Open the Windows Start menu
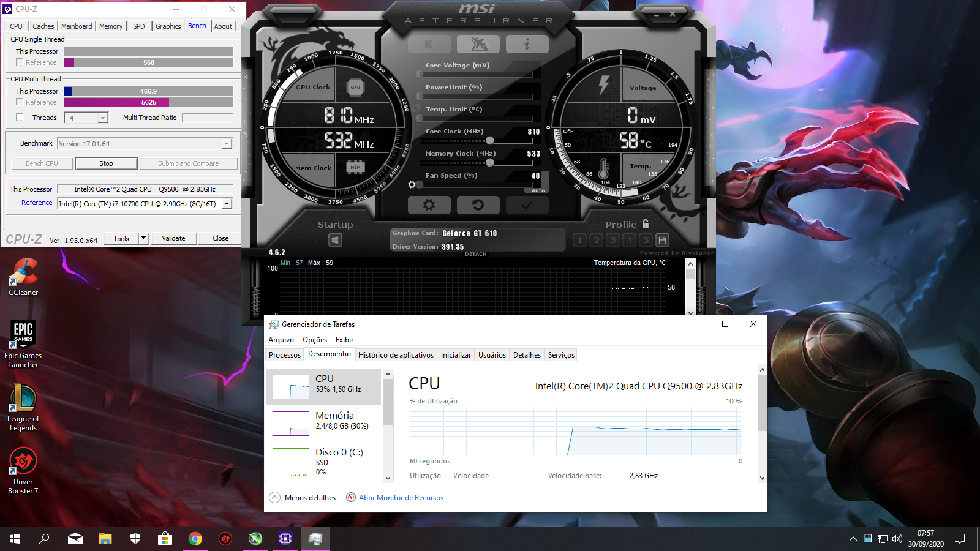Image resolution: width=980 pixels, height=551 pixels. 15,539
